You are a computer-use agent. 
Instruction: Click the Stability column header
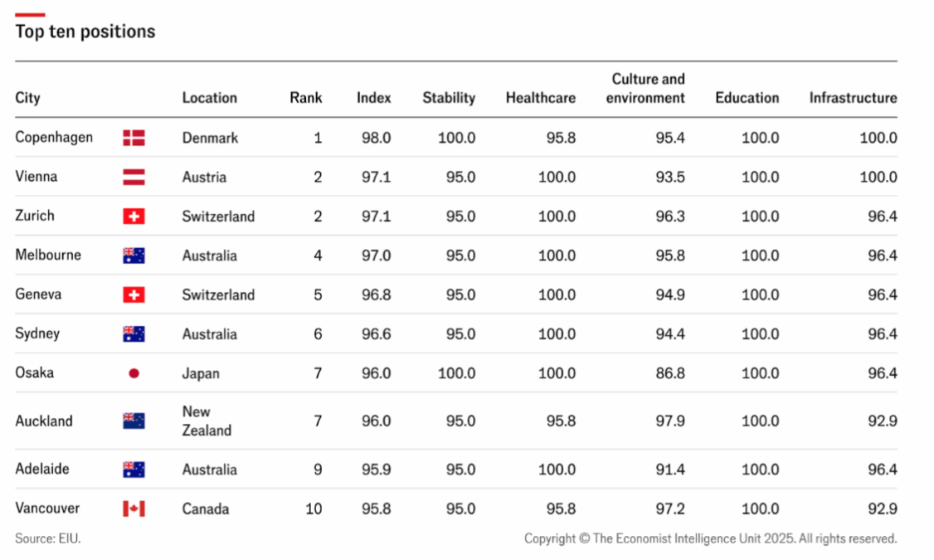pyautogui.click(x=449, y=98)
